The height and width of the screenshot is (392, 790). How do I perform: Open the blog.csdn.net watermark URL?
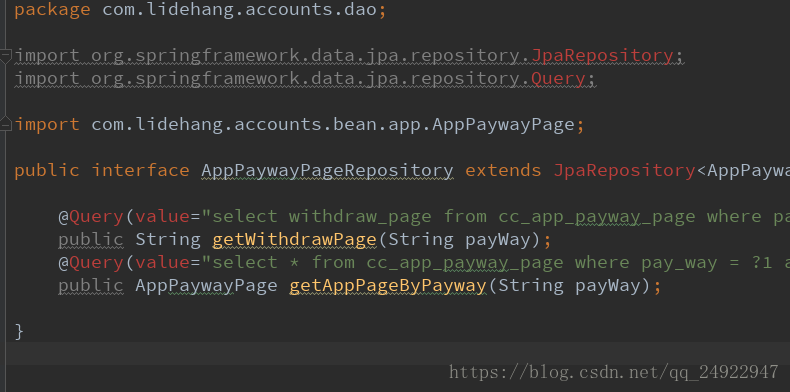(614, 373)
